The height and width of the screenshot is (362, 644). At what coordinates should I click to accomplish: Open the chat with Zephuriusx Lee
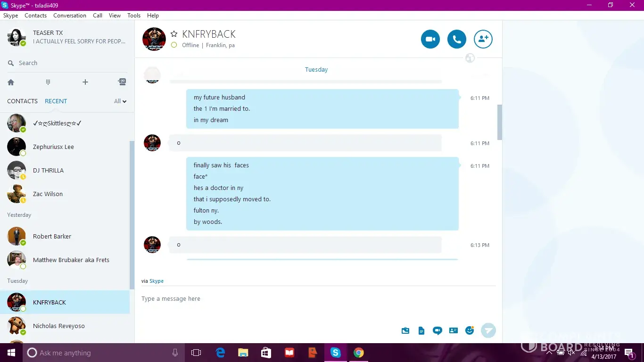65,147
